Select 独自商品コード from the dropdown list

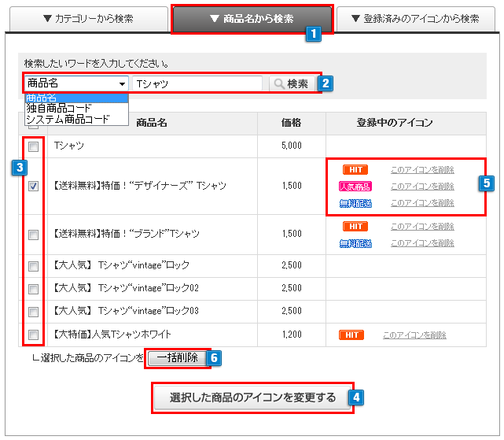pos(59,108)
